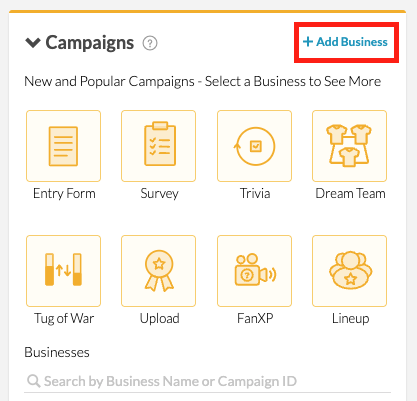The width and height of the screenshot is (417, 401).
Task: Click the Add Business link
Action: pyautogui.click(x=345, y=42)
